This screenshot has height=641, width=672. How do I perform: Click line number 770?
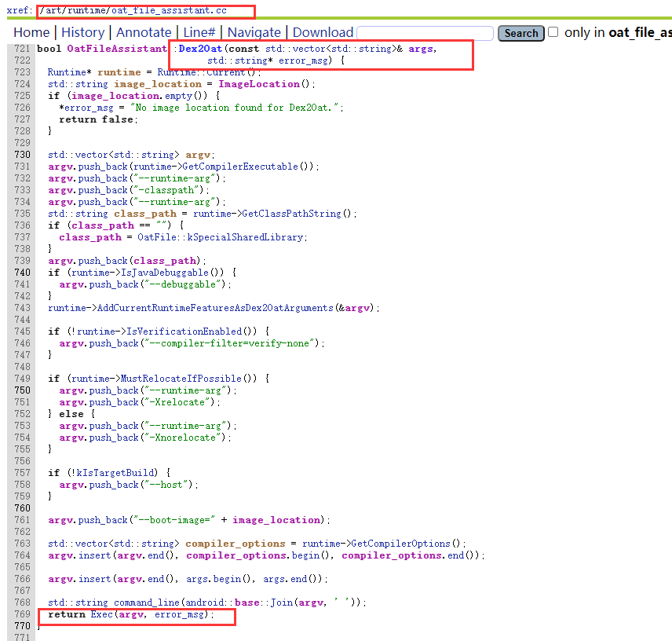[22, 626]
